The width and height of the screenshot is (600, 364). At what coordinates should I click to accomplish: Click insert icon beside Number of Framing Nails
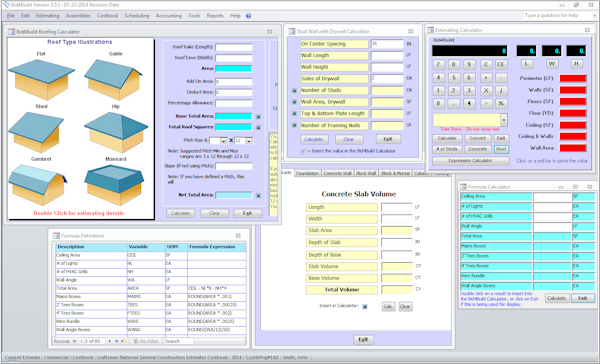pyautogui.click(x=294, y=125)
